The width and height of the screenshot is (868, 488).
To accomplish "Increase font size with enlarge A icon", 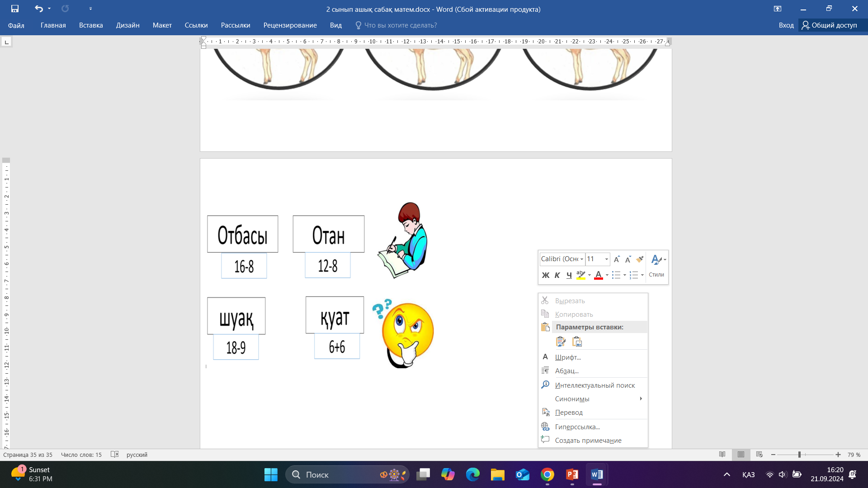I will 617,259.
